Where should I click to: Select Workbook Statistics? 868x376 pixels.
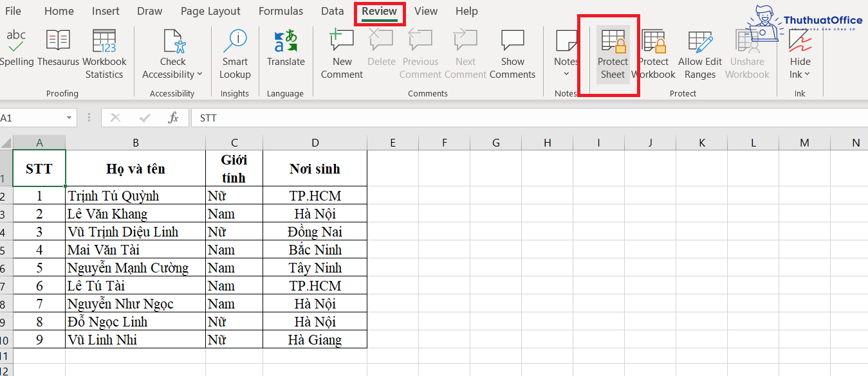coord(104,51)
